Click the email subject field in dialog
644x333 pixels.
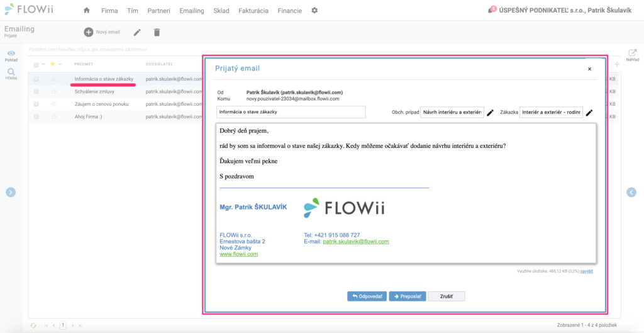tap(291, 112)
